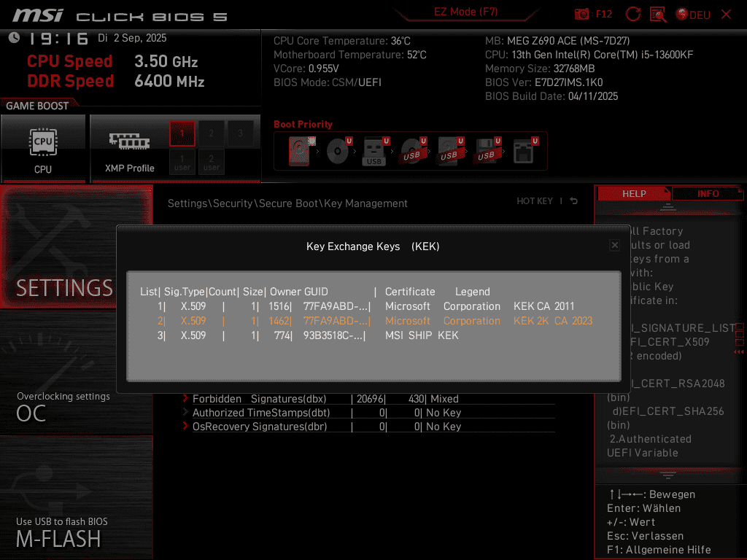Select KEK CA 2011 list entry
The image size is (747, 560).
tap(374, 306)
